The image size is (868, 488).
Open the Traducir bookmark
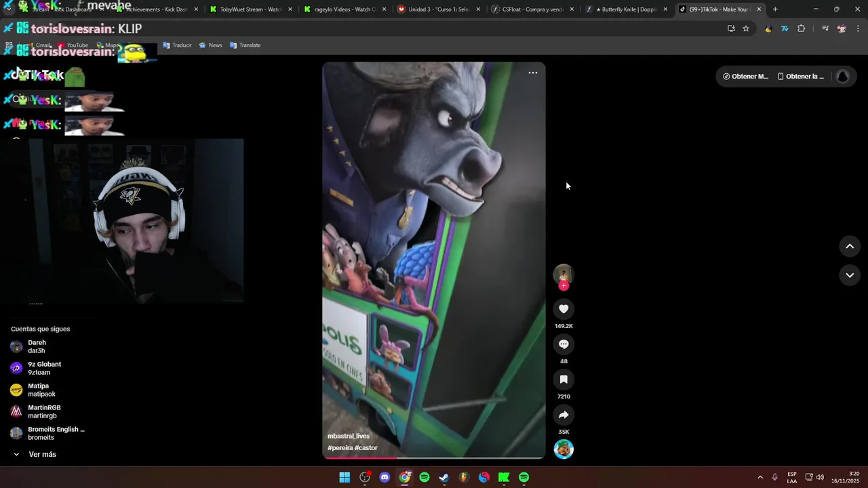(x=178, y=45)
